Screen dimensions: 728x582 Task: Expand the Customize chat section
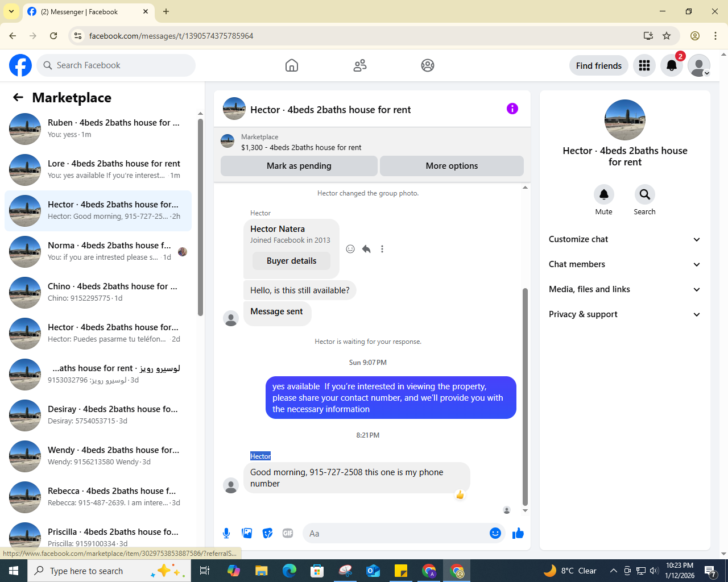624,239
